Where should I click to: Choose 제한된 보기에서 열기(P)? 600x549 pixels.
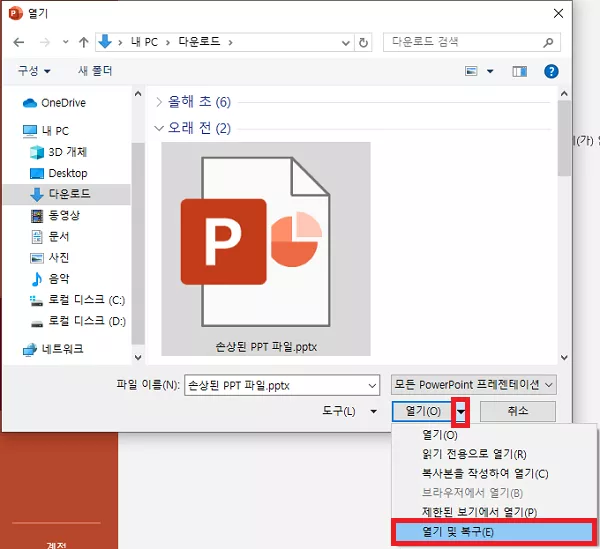494,512
